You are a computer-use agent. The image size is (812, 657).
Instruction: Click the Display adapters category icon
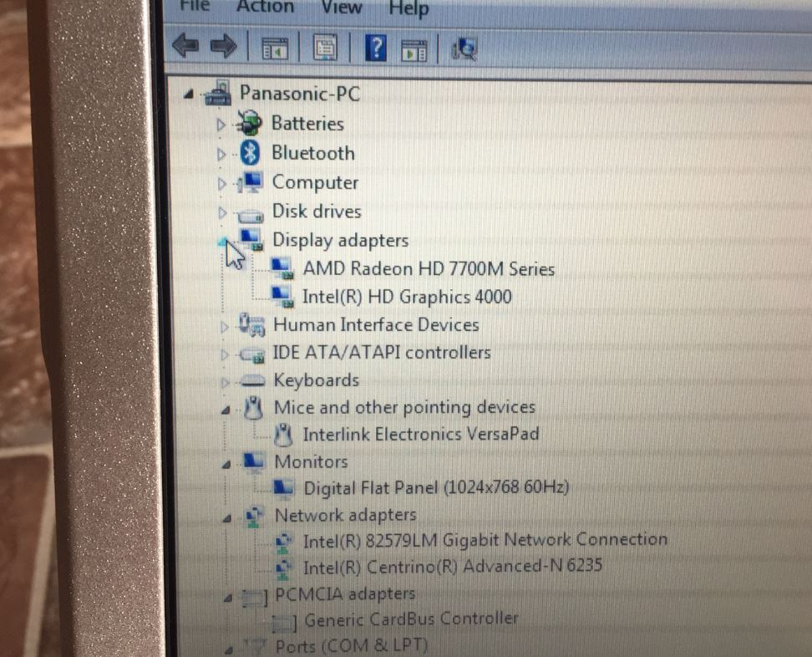(x=251, y=239)
